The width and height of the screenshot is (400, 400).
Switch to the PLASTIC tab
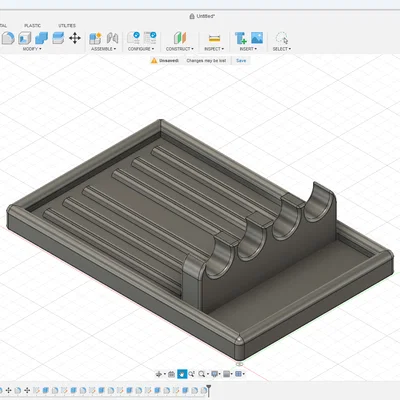tap(33, 26)
